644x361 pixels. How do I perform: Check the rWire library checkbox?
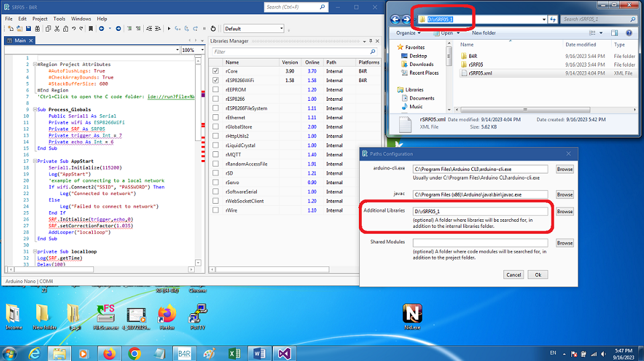(216, 210)
